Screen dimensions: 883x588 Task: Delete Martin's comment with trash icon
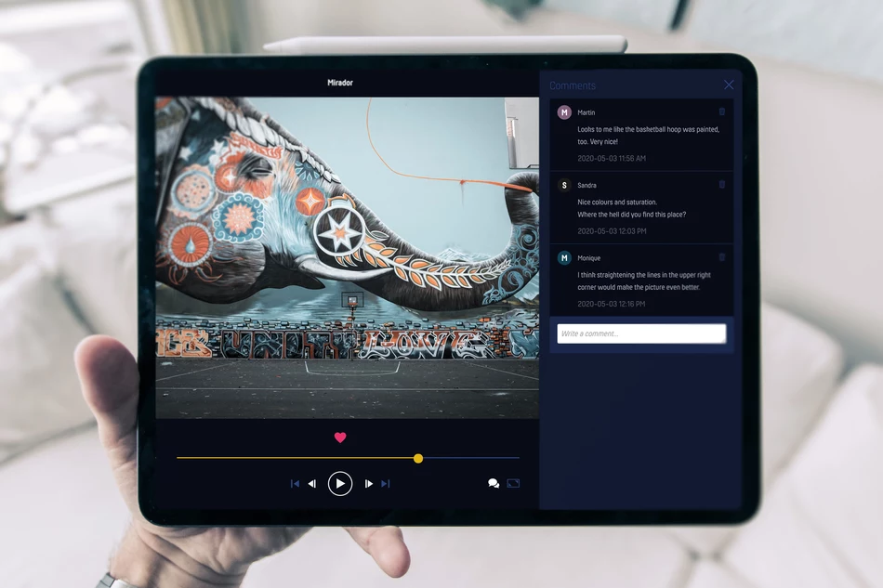coord(722,111)
